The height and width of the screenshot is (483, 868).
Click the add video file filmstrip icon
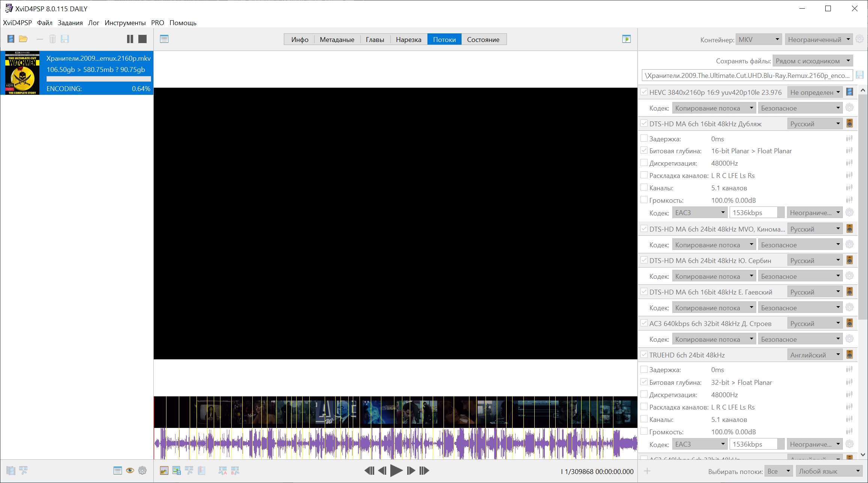(x=10, y=39)
